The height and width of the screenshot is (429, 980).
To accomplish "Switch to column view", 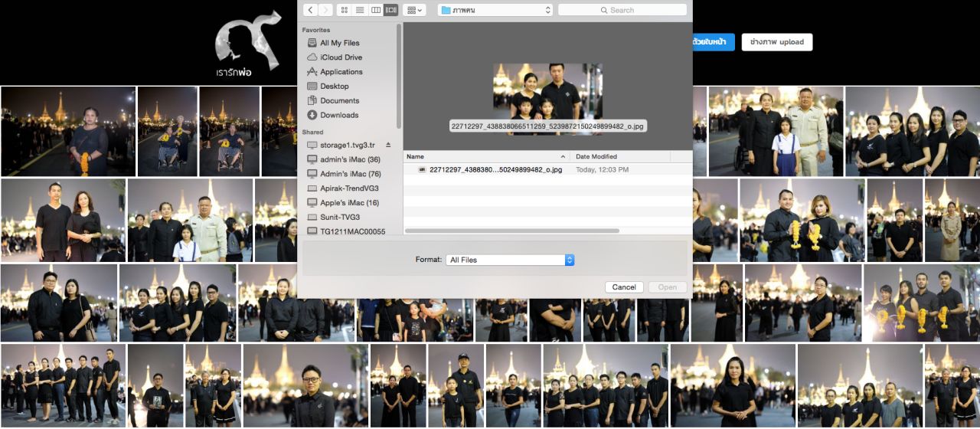I will pyautogui.click(x=375, y=10).
